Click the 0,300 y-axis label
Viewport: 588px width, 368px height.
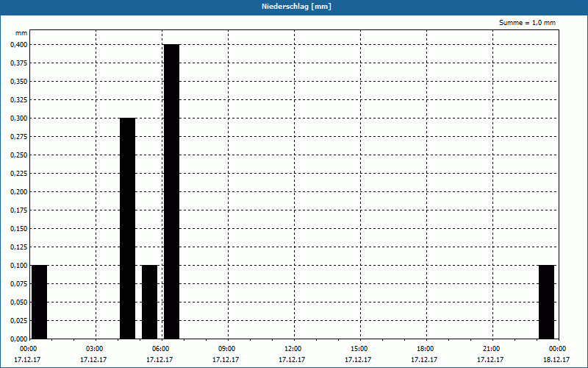18,118
